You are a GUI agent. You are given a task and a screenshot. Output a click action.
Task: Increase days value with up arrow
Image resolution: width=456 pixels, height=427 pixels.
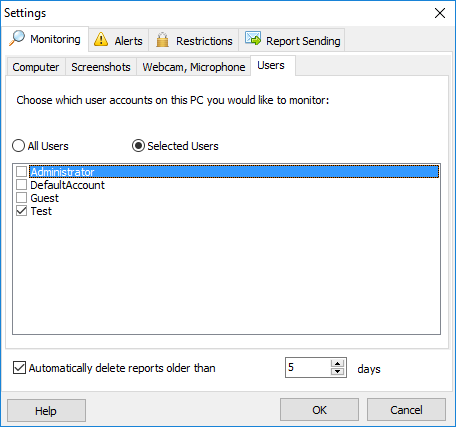(x=338, y=363)
